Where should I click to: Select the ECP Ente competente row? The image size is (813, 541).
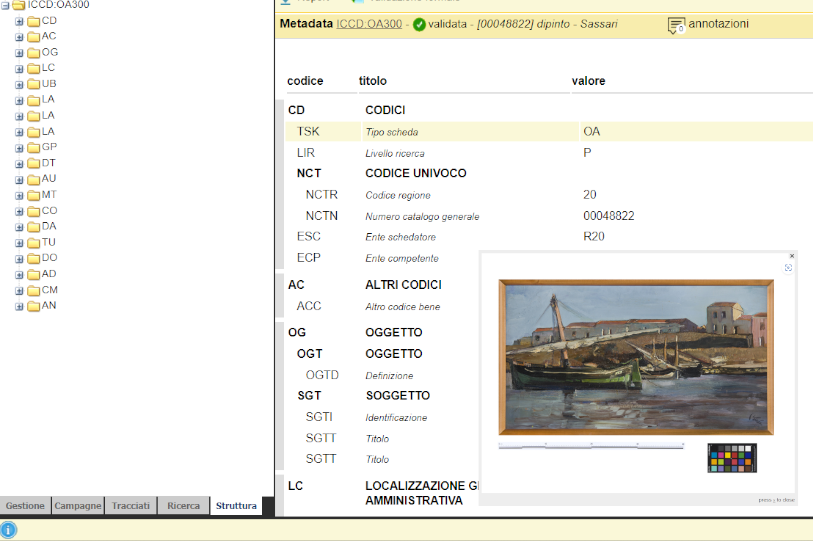pyautogui.click(x=383, y=258)
